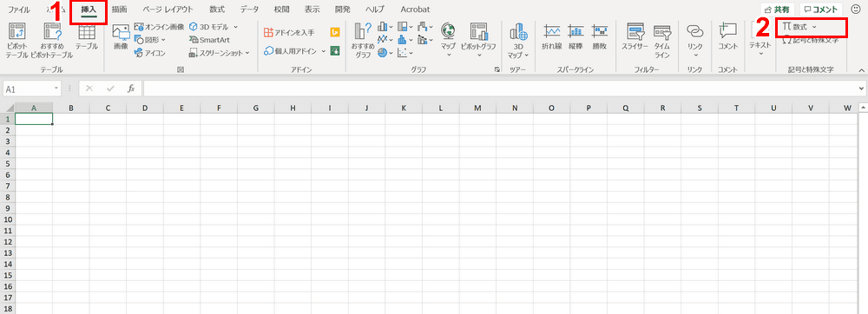The height and width of the screenshot is (314, 868).
Task: Open the マップ map chart menu
Action: [448, 41]
